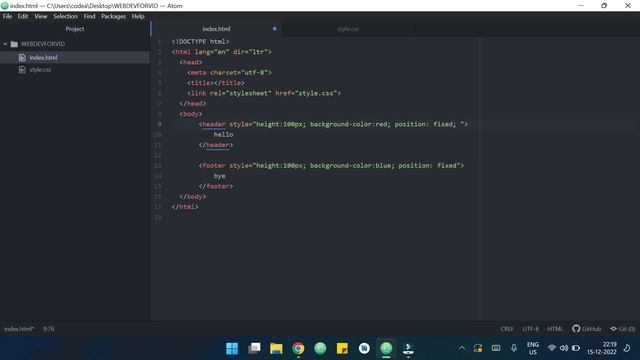Open the Find menu
The height and width of the screenshot is (360, 640).
tap(89, 16)
